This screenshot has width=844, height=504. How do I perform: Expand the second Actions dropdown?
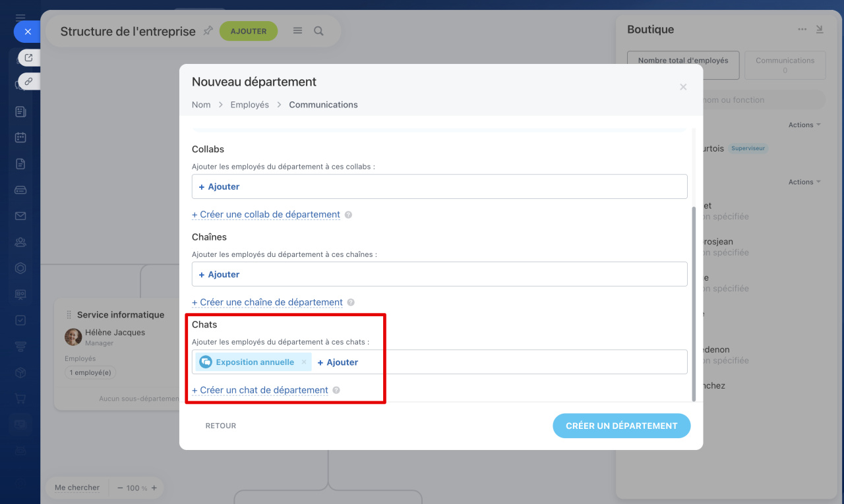(804, 182)
